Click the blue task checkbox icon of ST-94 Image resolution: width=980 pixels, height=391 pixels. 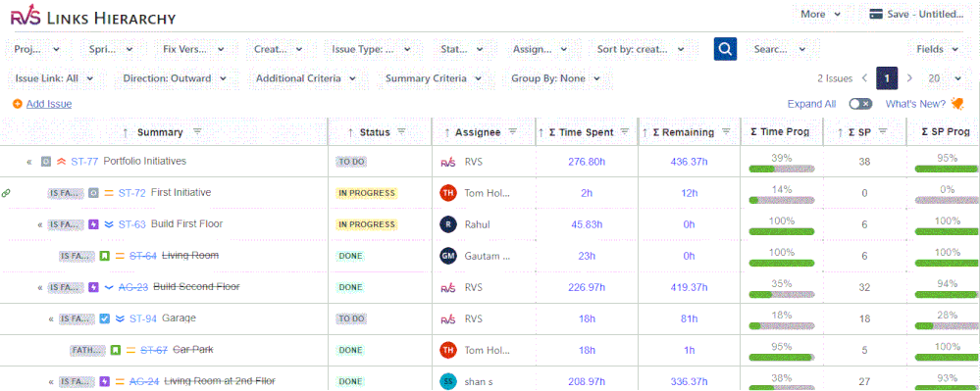tap(105, 318)
